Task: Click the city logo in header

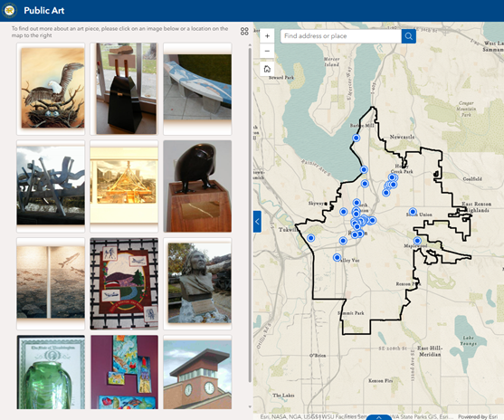Action: point(9,10)
